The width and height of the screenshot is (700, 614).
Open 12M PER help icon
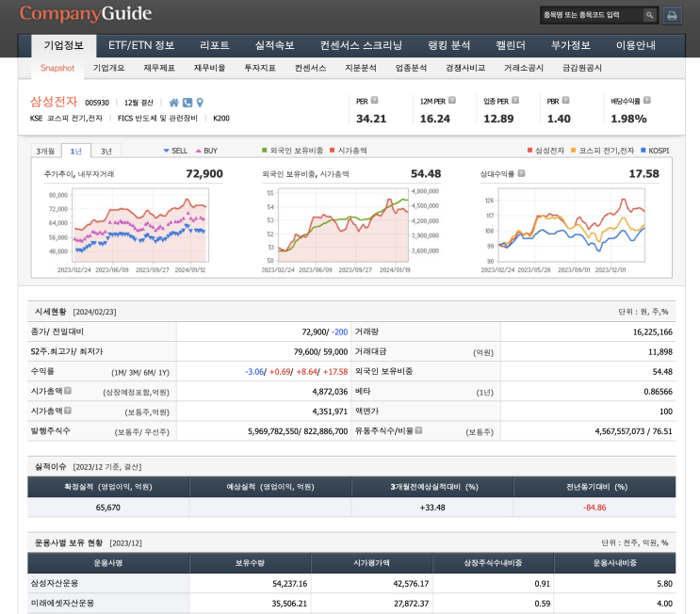452,101
